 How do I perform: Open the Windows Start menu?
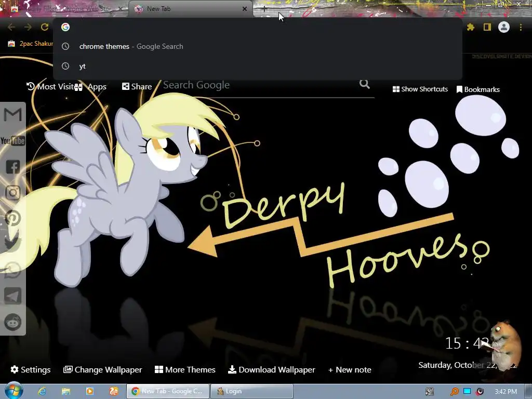point(14,391)
